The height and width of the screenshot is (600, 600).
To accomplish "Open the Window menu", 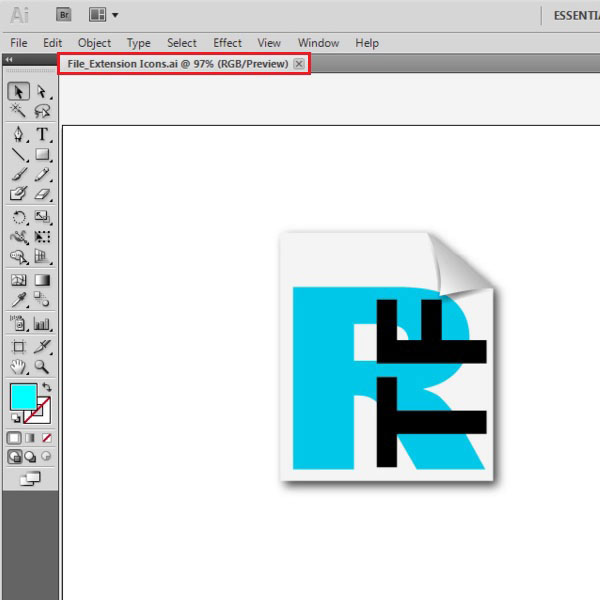I will [x=318, y=43].
